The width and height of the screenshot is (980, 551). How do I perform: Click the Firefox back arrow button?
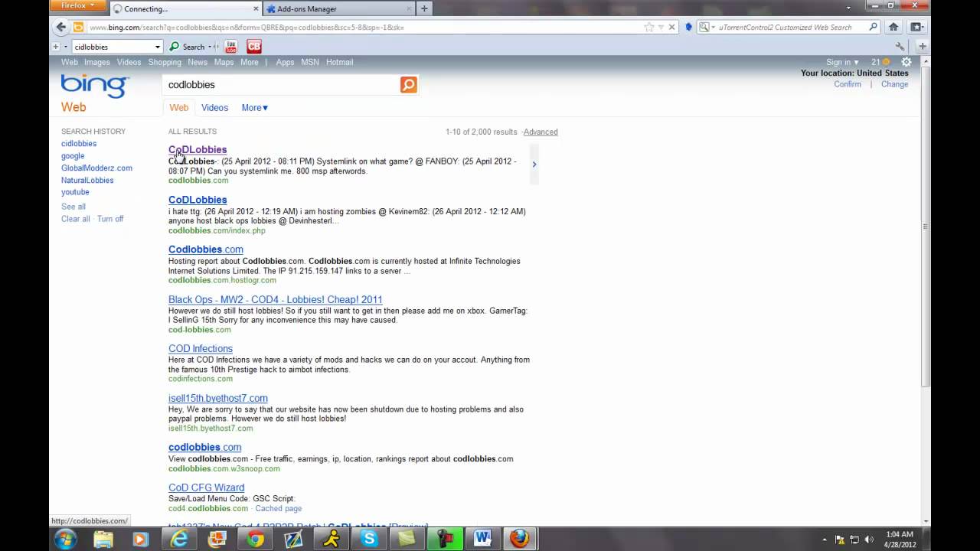point(61,27)
